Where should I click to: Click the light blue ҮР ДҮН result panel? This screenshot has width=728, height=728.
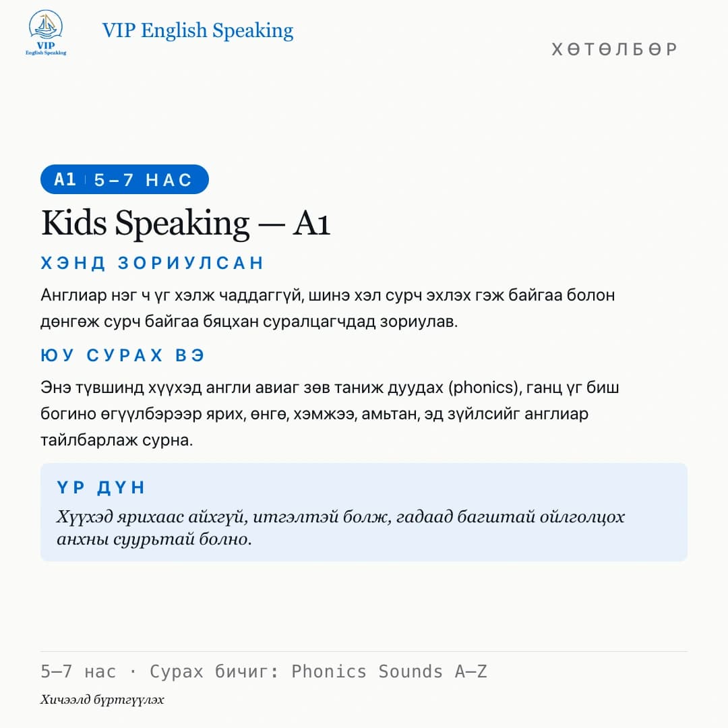point(363,512)
